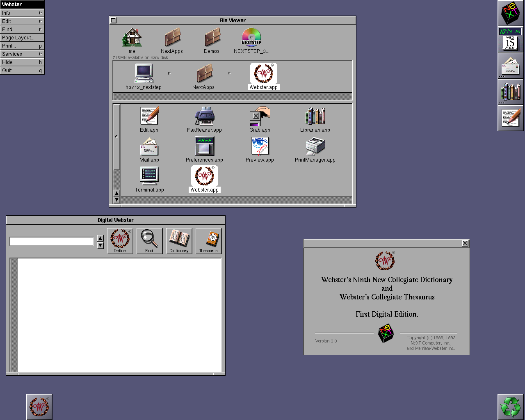The width and height of the screenshot is (525, 420).
Task: Choose Hide menu item
Action: [x=22, y=62]
